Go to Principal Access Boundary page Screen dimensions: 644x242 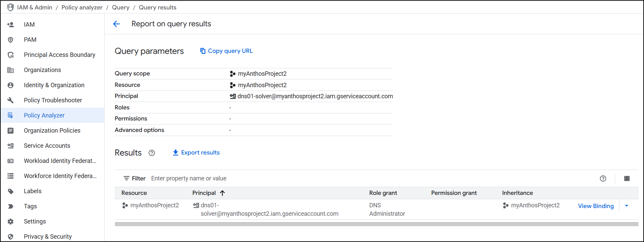(x=60, y=55)
